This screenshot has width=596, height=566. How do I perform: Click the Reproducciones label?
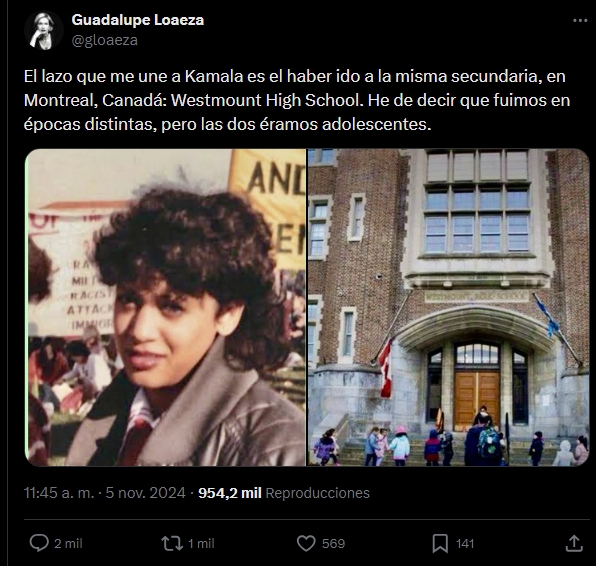click(317, 493)
